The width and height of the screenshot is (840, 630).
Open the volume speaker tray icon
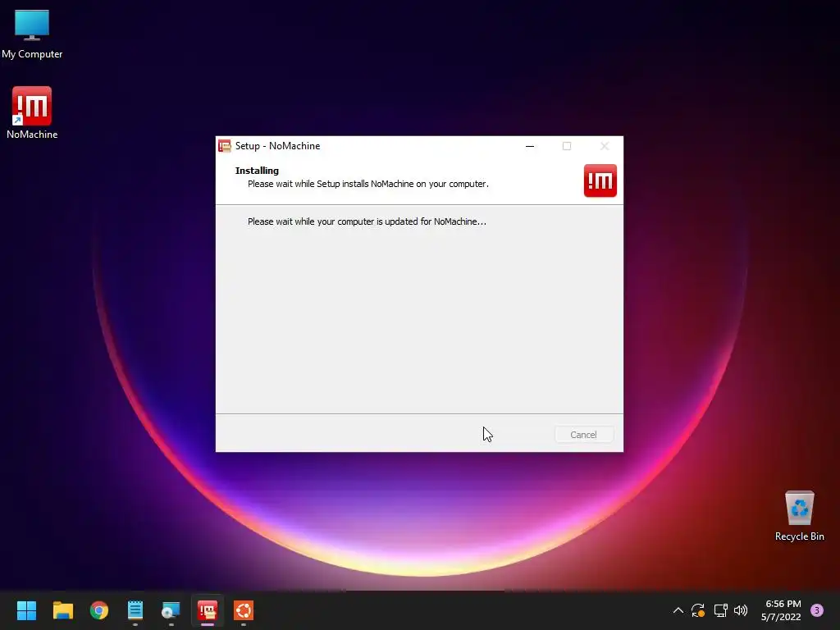[x=741, y=610]
